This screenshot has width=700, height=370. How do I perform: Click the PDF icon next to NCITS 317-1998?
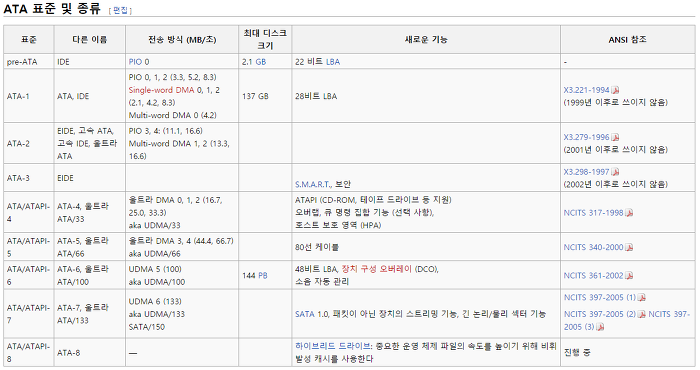click(x=629, y=213)
